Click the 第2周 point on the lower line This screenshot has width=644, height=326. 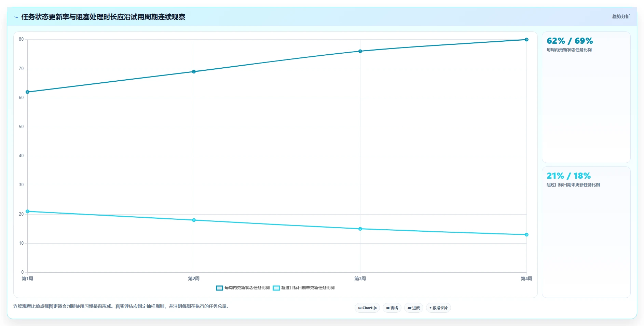(194, 220)
